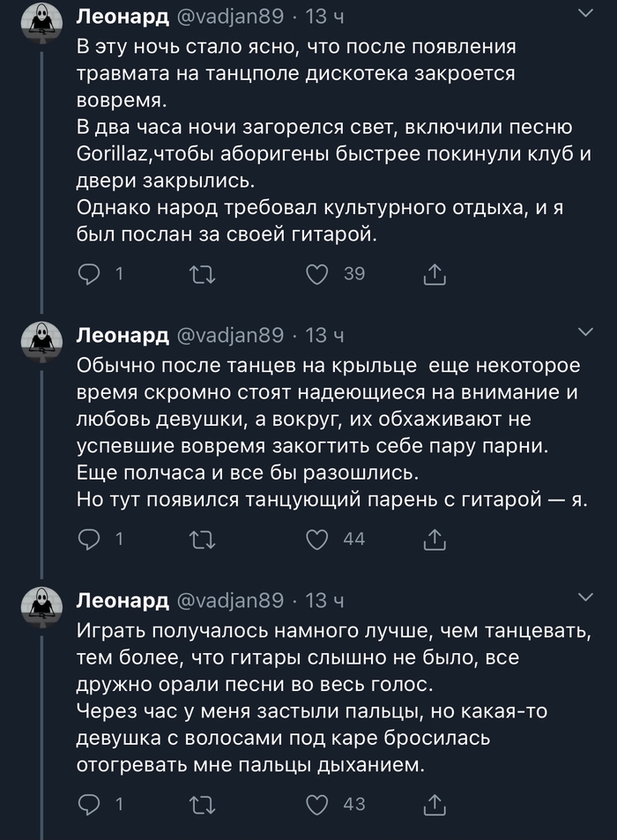Reply to the tweet about frozen fingers
Viewport: 617px width, 840px height.
coord(90,803)
